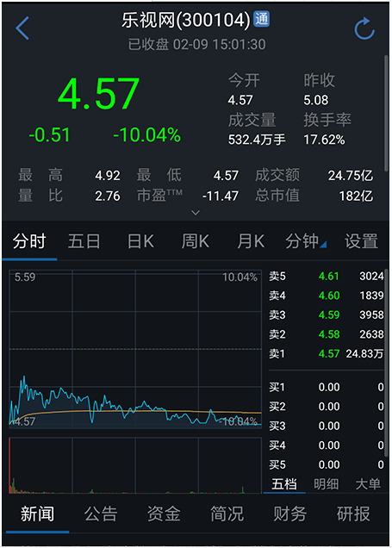Tap the stock title 乐视网(300104)
Screen dimensions: 392x548
pyautogui.click(x=186, y=20)
